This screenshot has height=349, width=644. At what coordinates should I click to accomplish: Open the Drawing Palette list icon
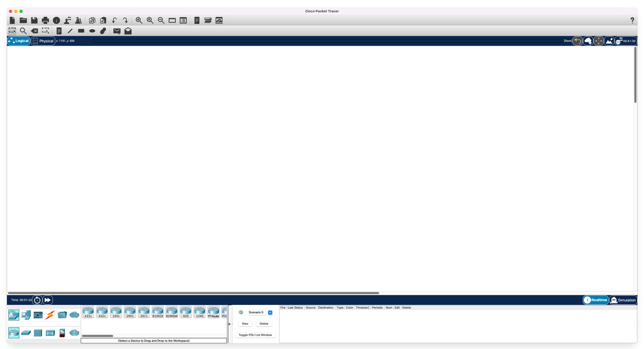tap(183, 20)
